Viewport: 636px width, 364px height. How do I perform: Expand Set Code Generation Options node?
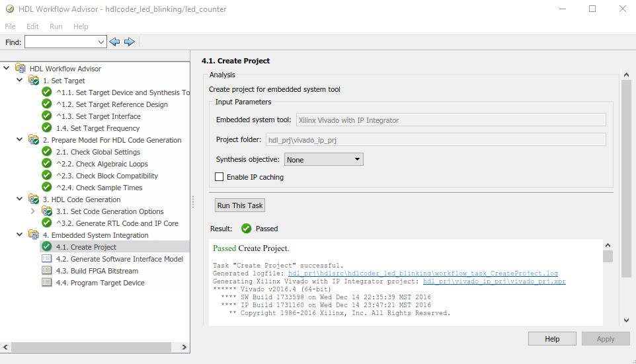(x=33, y=211)
